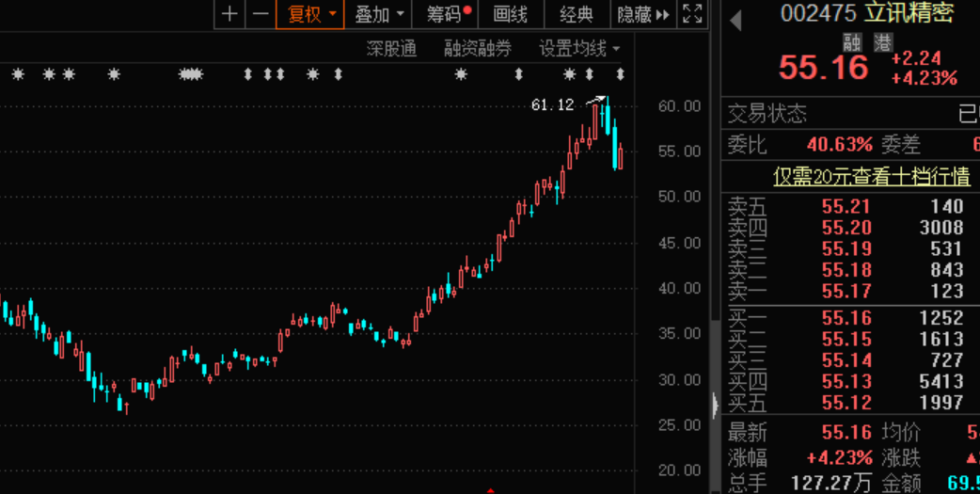The width and height of the screenshot is (980, 494).
Task: Click the 61.12 peak price label on the chart
Action: [552, 104]
